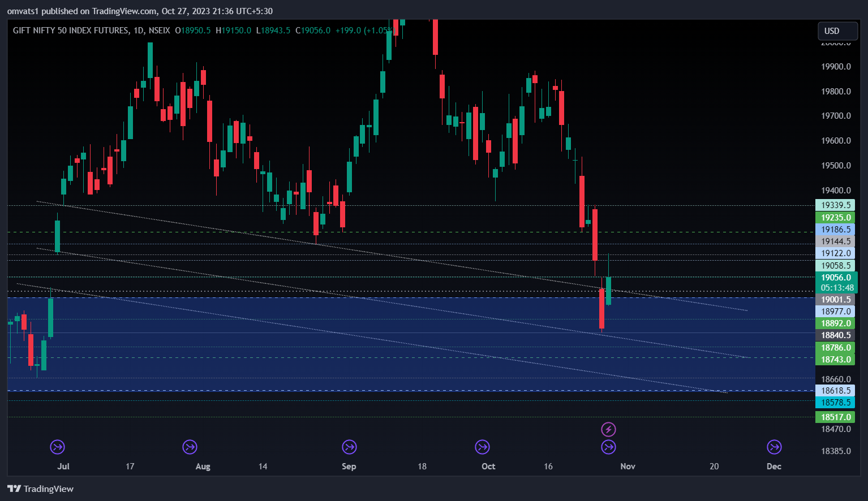Screen dimensions: 868x501
Task: Open the USD currency selector
Action: pos(837,31)
